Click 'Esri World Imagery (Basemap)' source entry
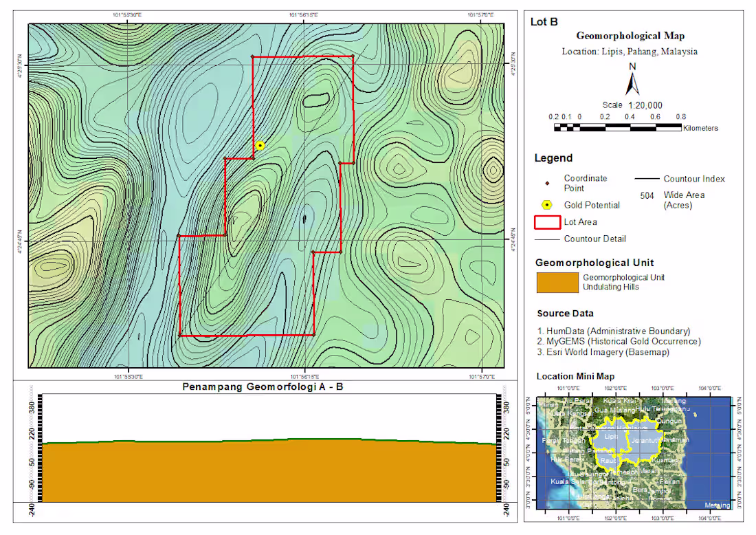756x535 pixels. (608, 352)
